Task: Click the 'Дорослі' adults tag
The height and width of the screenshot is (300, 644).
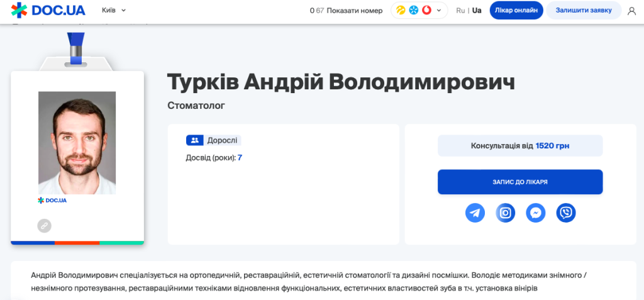Action: click(x=214, y=141)
